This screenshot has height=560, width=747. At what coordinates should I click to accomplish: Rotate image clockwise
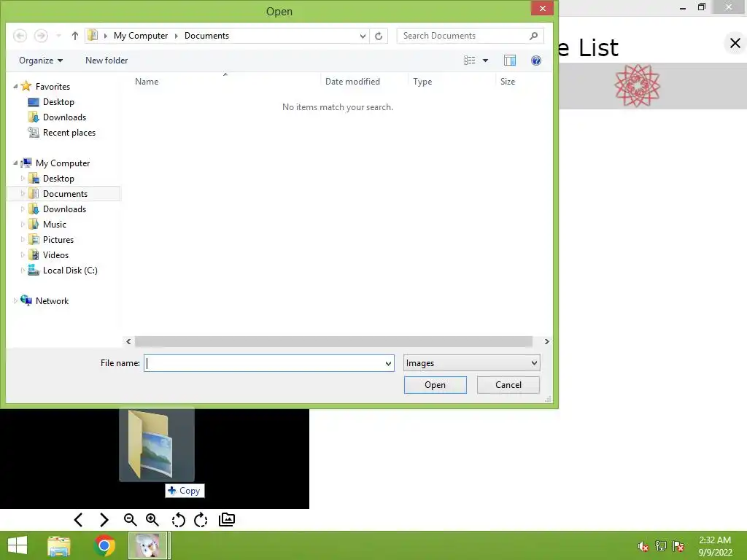coord(201,520)
